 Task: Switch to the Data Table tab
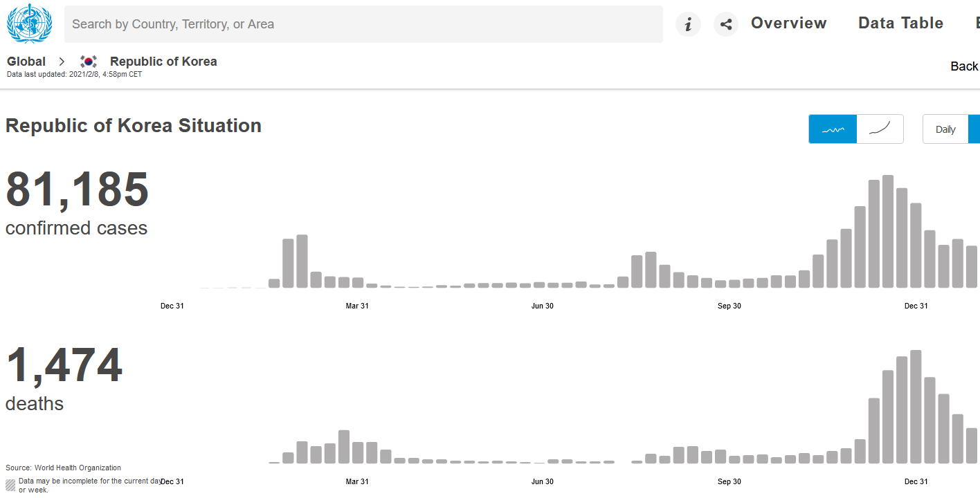point(900,24)
